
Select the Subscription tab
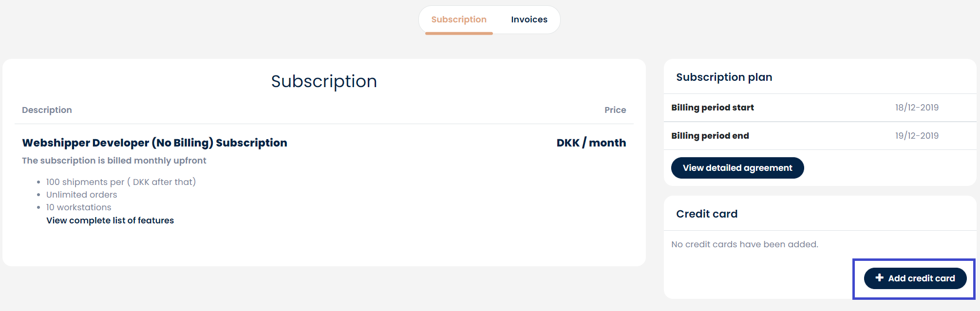point(459,19)
